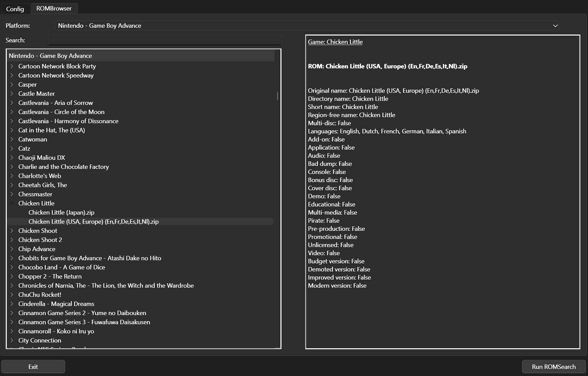Screen dimensions: 588x376
Task: Select Chronicles of Narnia entry
Action: point(106,286)
